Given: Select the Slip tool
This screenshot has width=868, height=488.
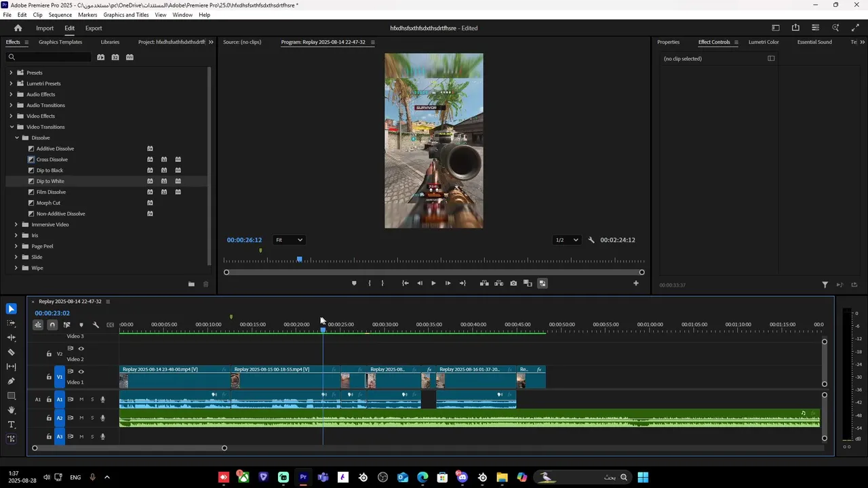Looking at the screenshot, I should (x=12, y=367).
